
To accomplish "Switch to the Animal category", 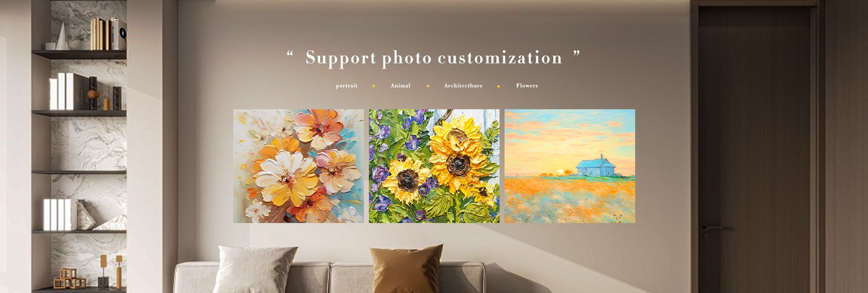I will tap(401, 85).
